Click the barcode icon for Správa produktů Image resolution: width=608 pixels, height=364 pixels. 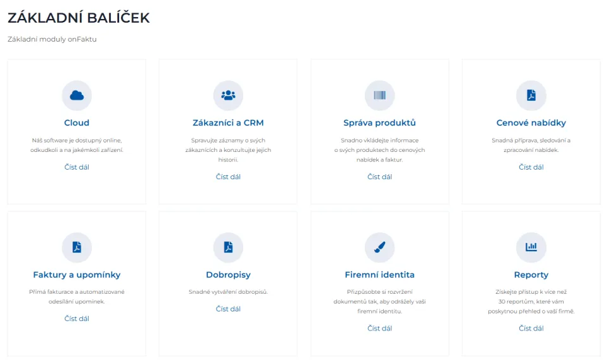pyautogui.click(x=379, y=96)
